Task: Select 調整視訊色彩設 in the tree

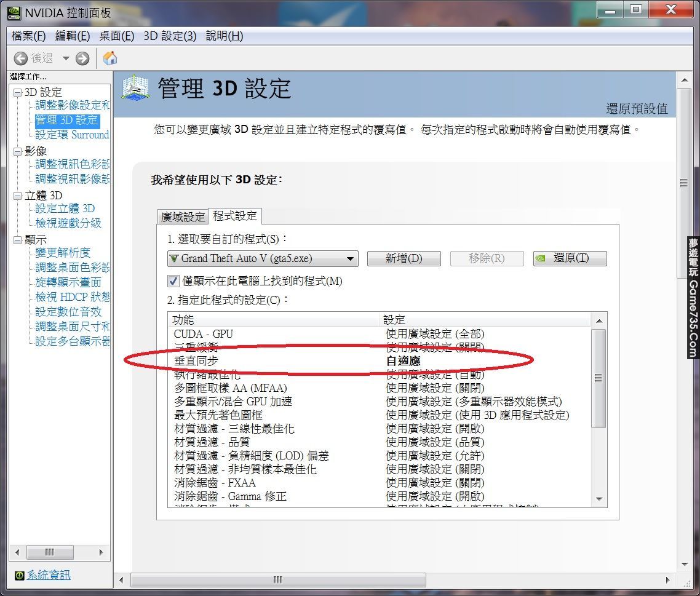Action: tap(73, 164)
